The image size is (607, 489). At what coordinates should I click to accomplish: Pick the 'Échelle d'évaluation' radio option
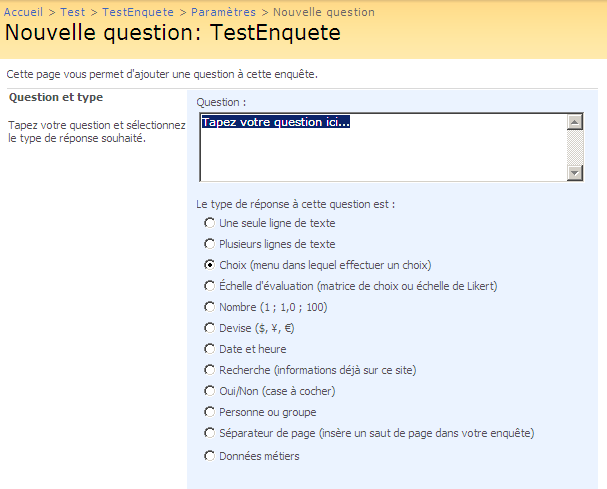210,286
